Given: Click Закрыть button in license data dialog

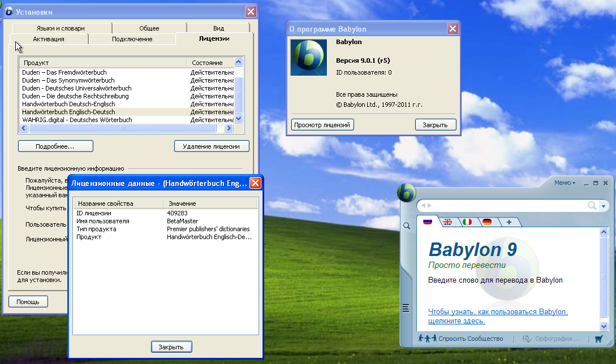Looking at the screenshot, I should click(x=171, y=346).
